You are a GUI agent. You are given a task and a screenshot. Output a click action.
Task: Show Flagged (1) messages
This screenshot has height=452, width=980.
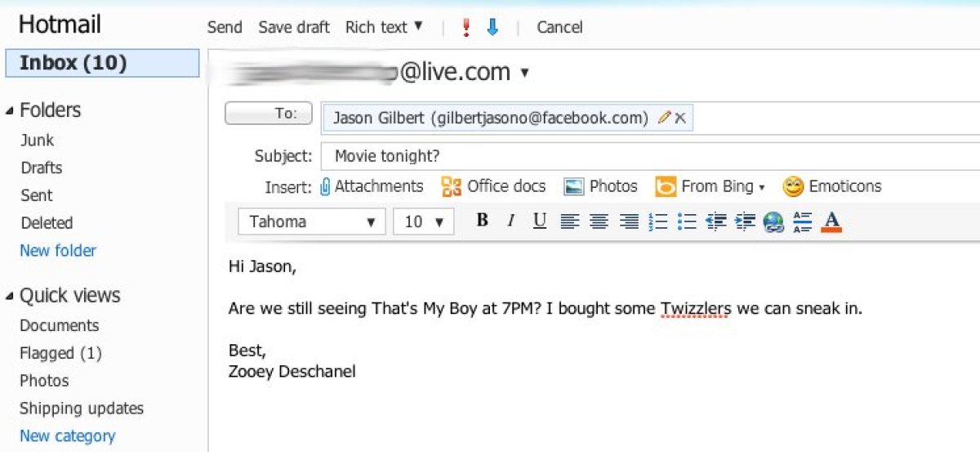pos(61,353)
